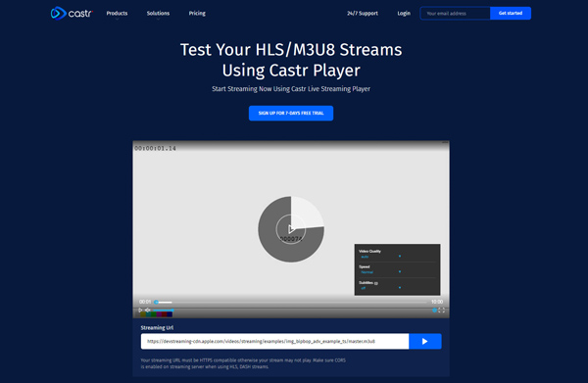Open the Subtitles off dropdown
This screenshot has height=383, width=588.
tap(380, 288)
